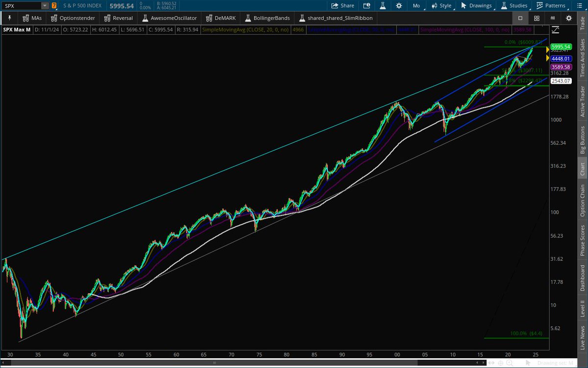Select the pointer cursor tool at bottom

(529, 363)
